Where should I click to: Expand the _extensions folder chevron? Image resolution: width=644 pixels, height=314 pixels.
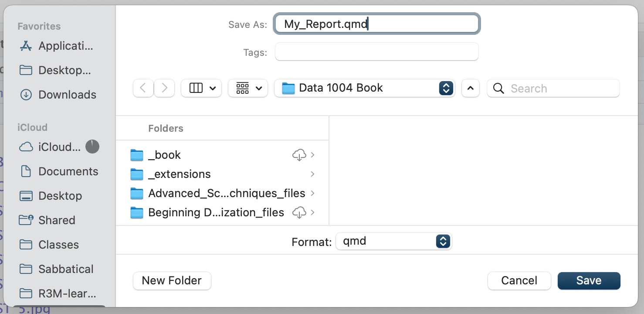[x=312, y=174]
